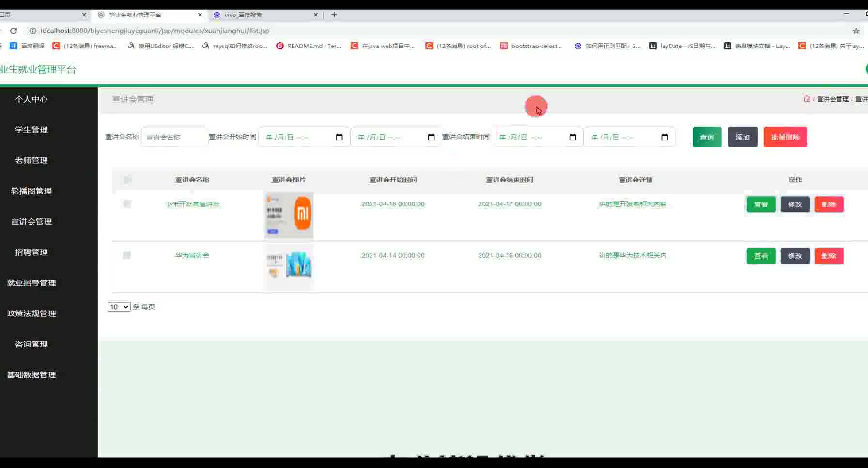Viewport: 868px width, 468px height.
Task: Open the bootstrap-select bookmark
Action: [x=531, y=46]
